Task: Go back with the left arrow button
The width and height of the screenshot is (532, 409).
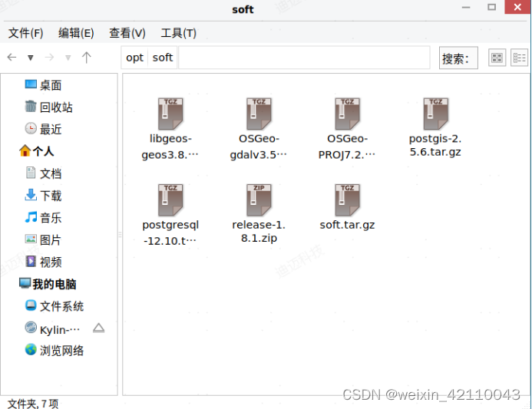Action: (x=12, y=58)
